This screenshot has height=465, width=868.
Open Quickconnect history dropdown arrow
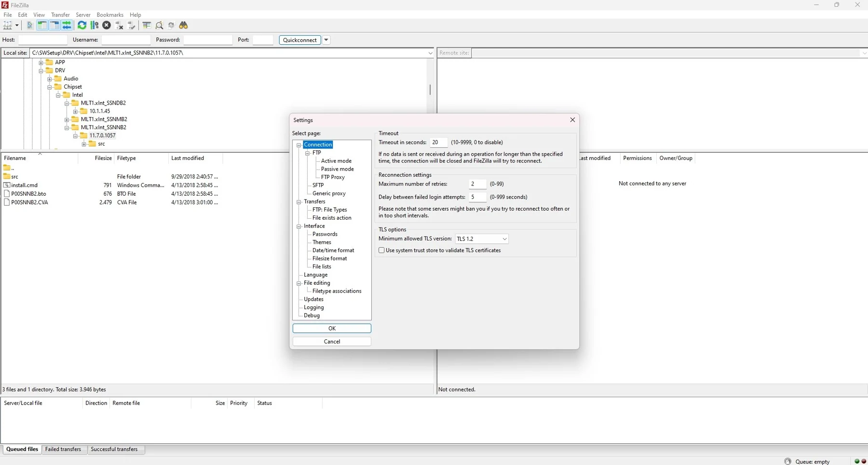point(326,40)
